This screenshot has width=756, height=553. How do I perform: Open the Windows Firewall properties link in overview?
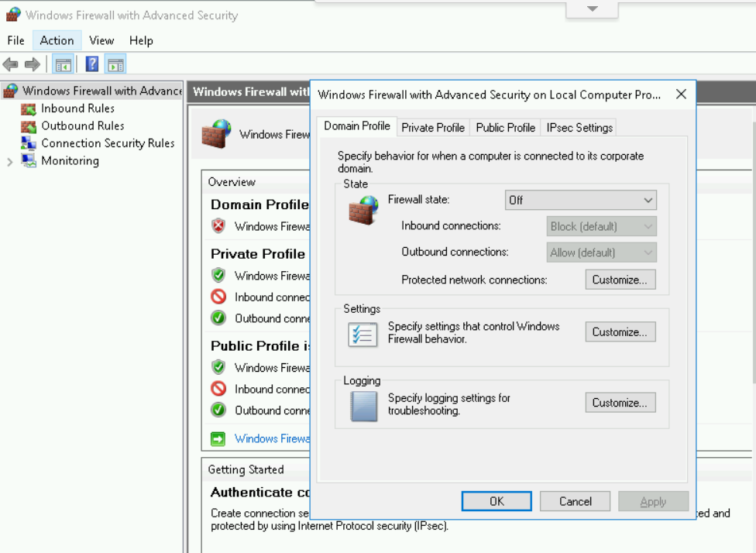pyautogui.click(x=272, y=438)
